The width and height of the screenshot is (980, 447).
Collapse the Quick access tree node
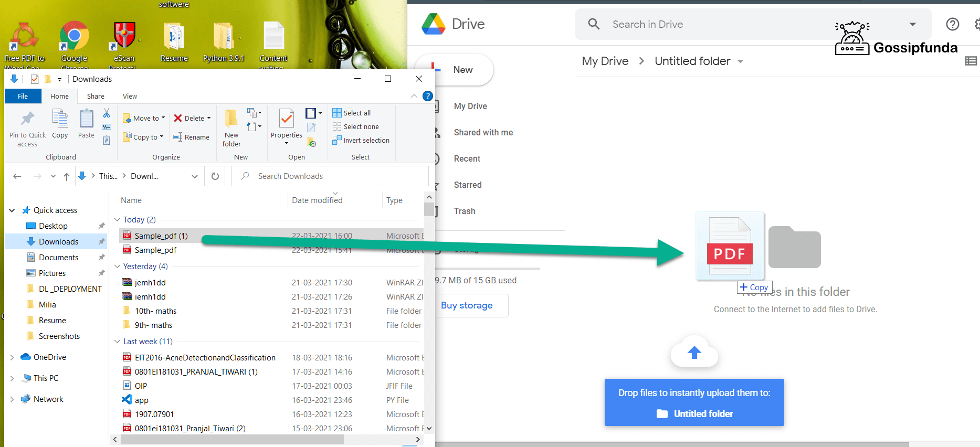pyautogui.click(x=12, y=210)
